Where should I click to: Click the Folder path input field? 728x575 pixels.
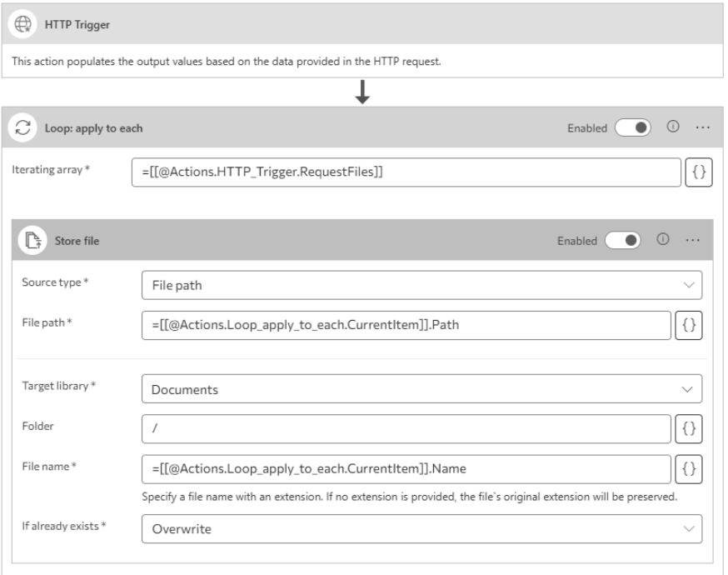(406, 429)
